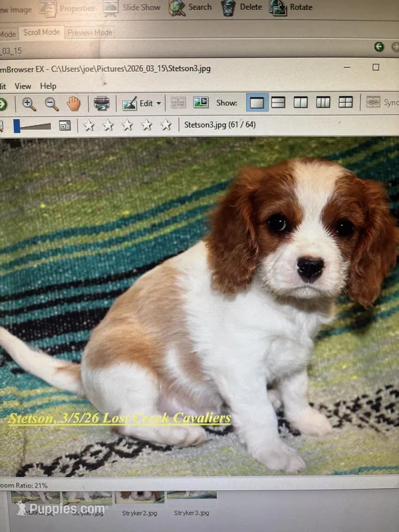This screenshot has width=399, height=532.
Task: Set rating to three stars
Action: [127, 126]
